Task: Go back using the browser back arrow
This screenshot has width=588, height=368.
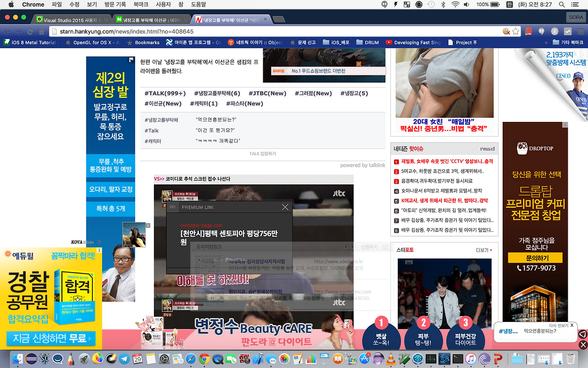Action: point(7,32)
